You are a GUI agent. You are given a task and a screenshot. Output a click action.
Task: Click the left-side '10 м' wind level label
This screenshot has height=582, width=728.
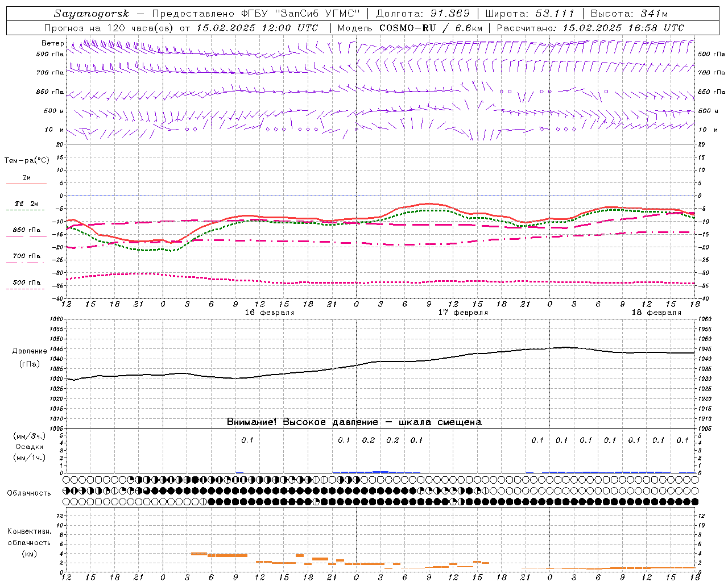click(54, 130)
